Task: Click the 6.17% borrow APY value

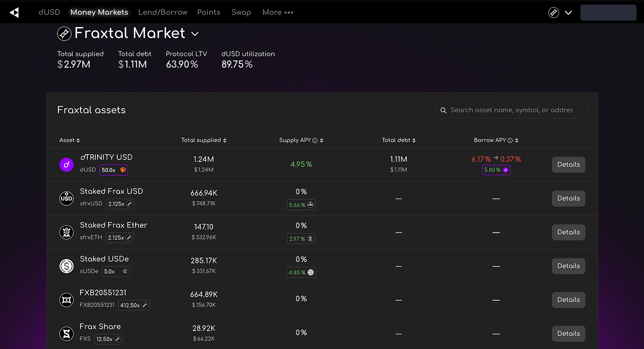Action: pos(481,159)
